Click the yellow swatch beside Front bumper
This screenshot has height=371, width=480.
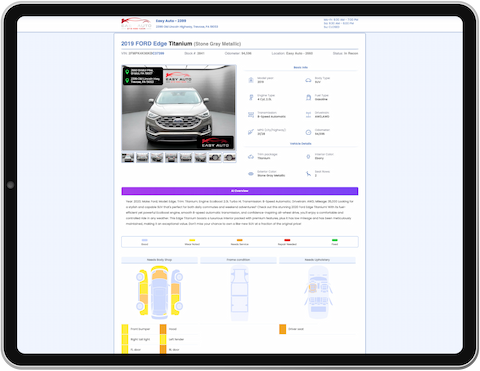[x=125, y=329]
